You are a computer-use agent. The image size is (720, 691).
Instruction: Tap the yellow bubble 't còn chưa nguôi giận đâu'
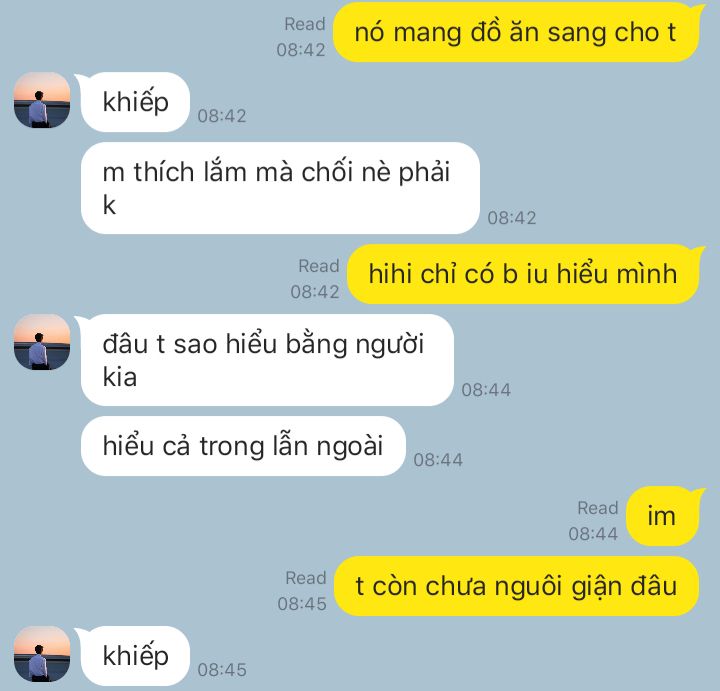[x=516, y=586]
